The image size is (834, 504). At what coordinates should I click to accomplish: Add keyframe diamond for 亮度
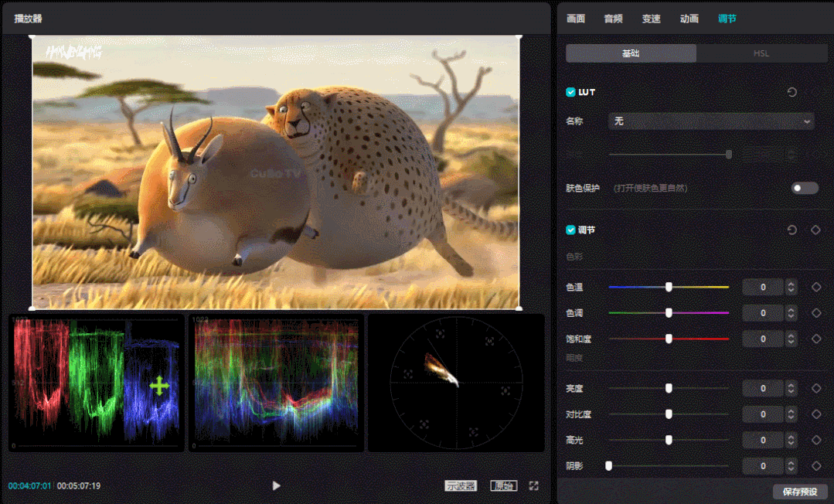pyautogui.click(x=816, y=389)
